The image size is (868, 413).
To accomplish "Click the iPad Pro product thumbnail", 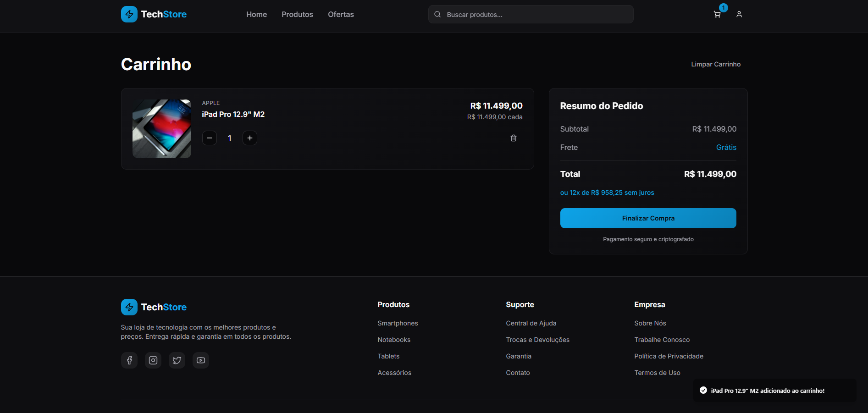I will point(162,129).
